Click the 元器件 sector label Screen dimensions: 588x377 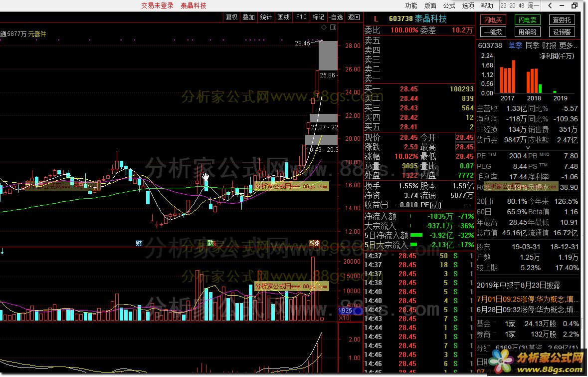click(37, 34)
